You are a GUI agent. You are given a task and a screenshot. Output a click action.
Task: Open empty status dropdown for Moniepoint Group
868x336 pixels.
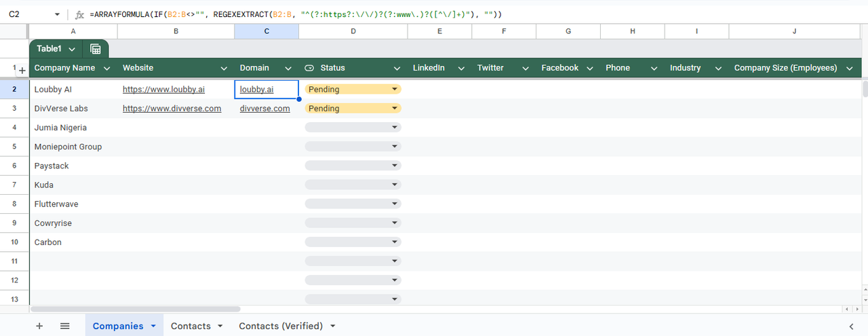point(353,147)
